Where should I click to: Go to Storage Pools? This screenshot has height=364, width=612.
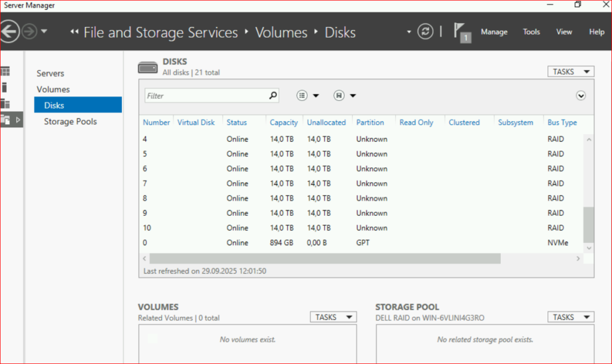click(x=70, y=121)
